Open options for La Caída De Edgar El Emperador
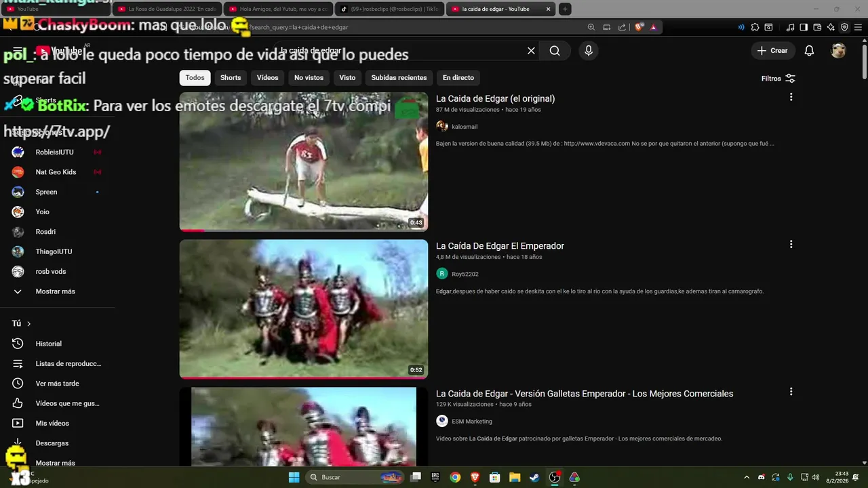The image size is (868, 488). (791, 244)
